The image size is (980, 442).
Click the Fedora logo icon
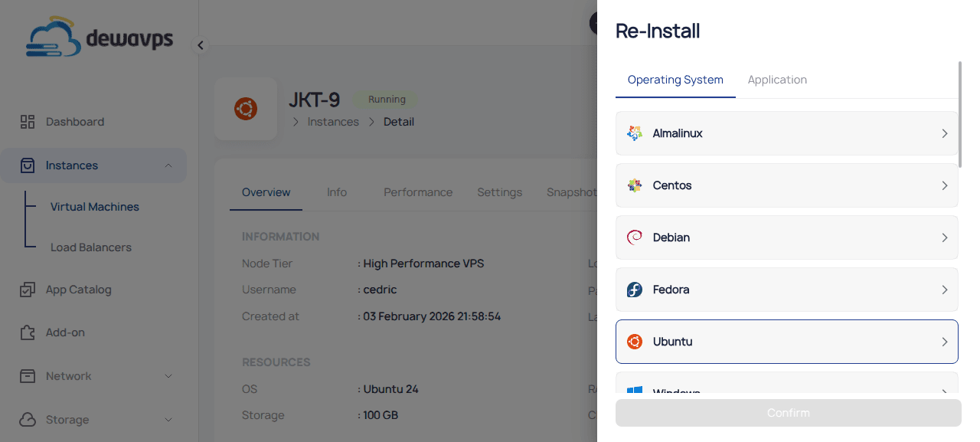[634, 290]
